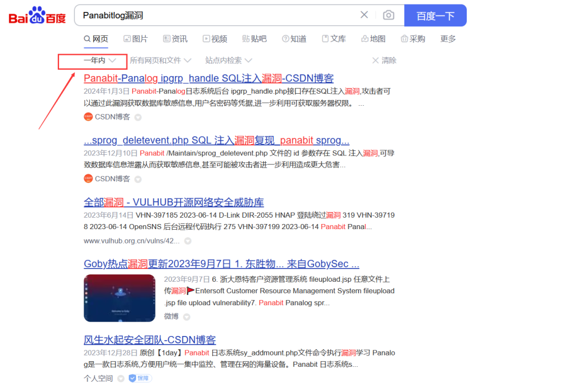This screenshot has width=572, height=392.
Task: Focus the search field containing Panabitlog漏洞
Action: [x=219, y=15]
